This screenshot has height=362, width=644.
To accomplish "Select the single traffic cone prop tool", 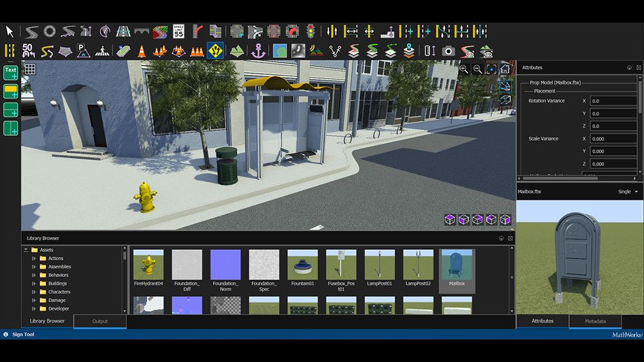I will click(x=142, y=52).
